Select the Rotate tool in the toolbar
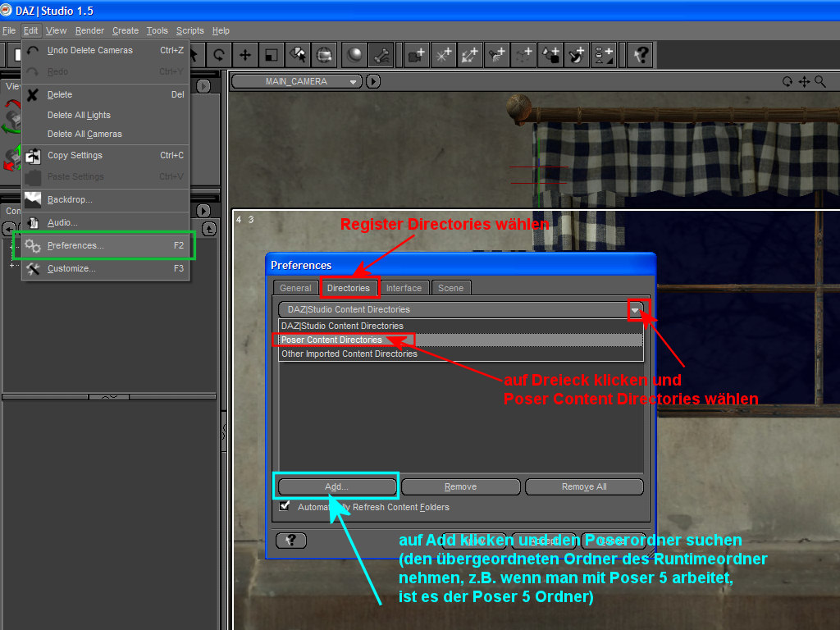Screen dimensions: 840x630 218,55
